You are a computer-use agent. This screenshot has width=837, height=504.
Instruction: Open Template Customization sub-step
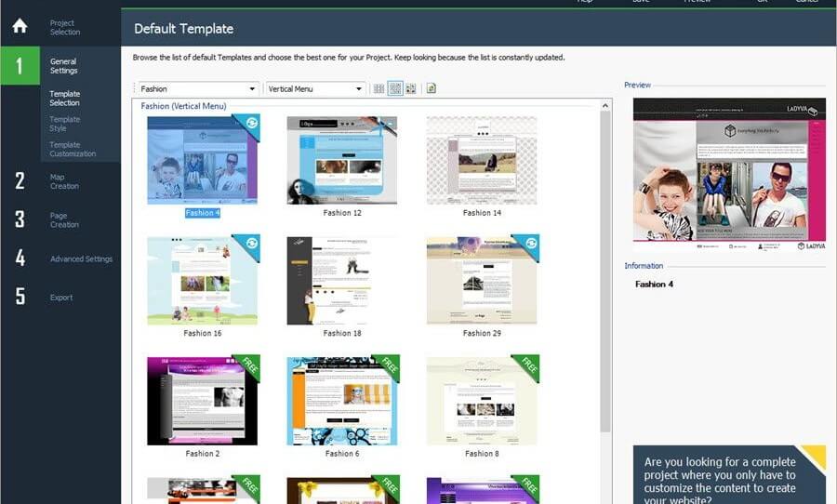pos(73,149)
